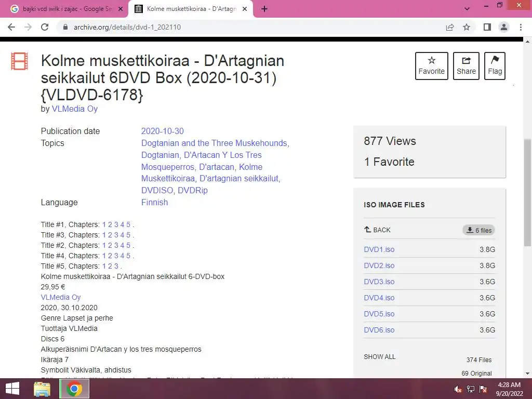Viewport: 532px width, 399px height.
Task: Click the muted volume tray icon
Action: pos(458,389)
